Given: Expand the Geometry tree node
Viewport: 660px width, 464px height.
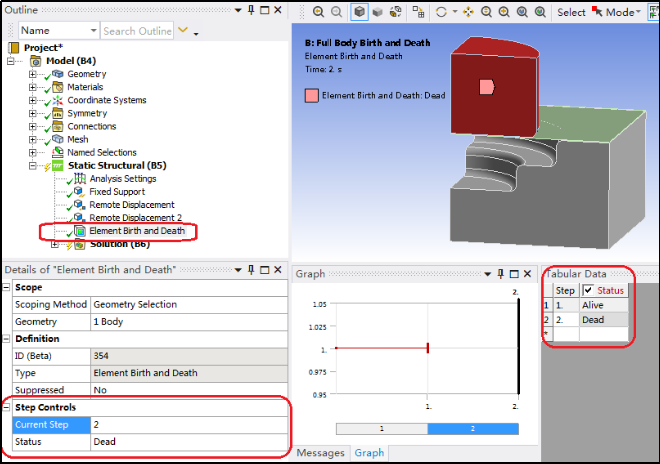Looking at the screenshot, I should (x=32, y=75).
